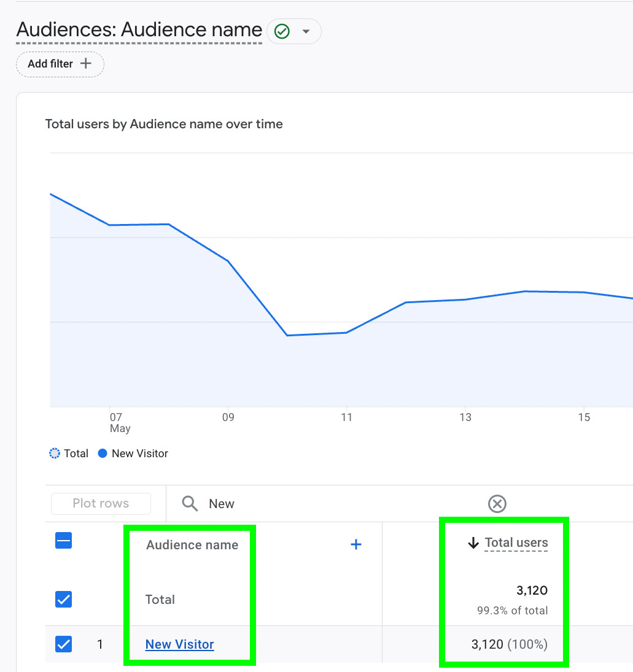Screen dimensions: 633x672
Task: Uncheck the Total row checkbox
Action: point(63,599)
